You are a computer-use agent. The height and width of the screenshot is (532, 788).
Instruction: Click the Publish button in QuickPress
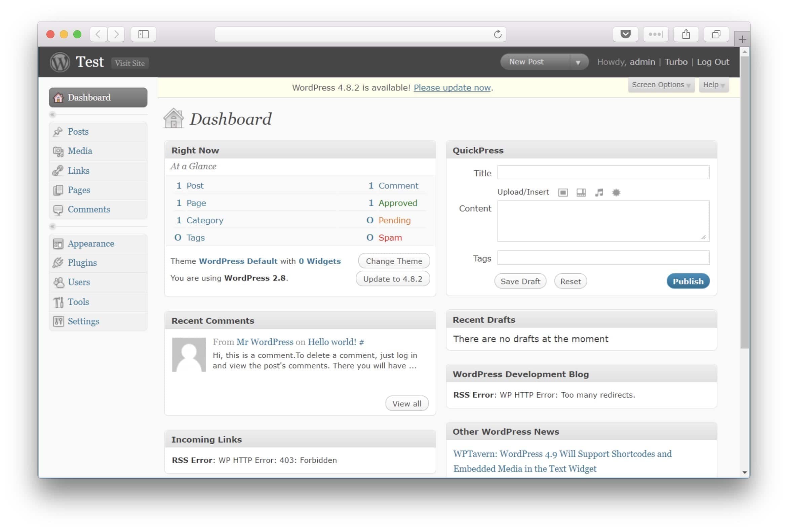(687, 281)
